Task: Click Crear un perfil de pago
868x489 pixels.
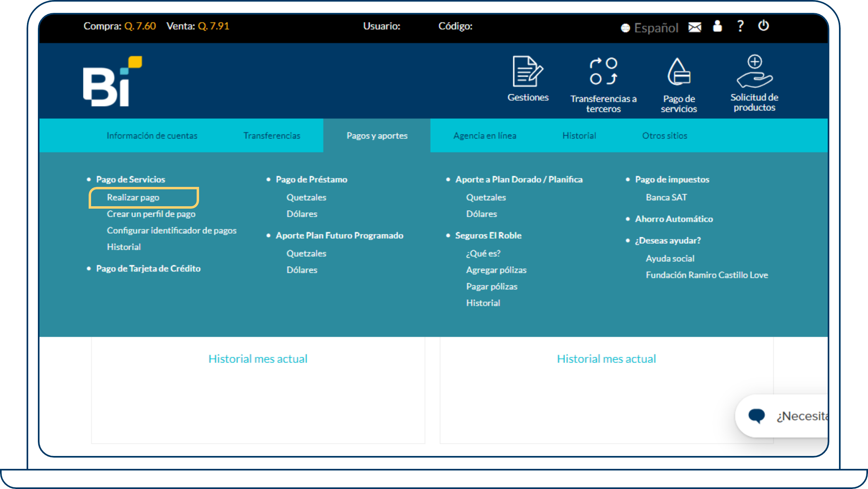Action: 151,214
